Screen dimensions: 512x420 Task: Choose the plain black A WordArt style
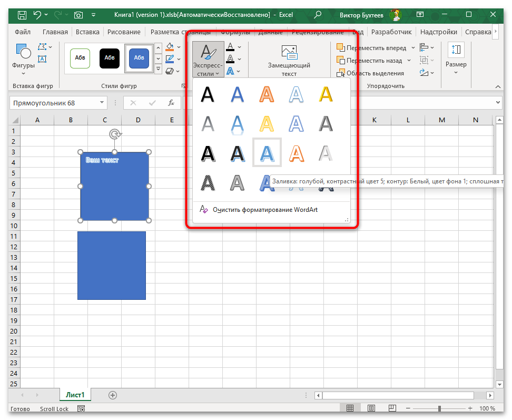(x=208, y=95)
